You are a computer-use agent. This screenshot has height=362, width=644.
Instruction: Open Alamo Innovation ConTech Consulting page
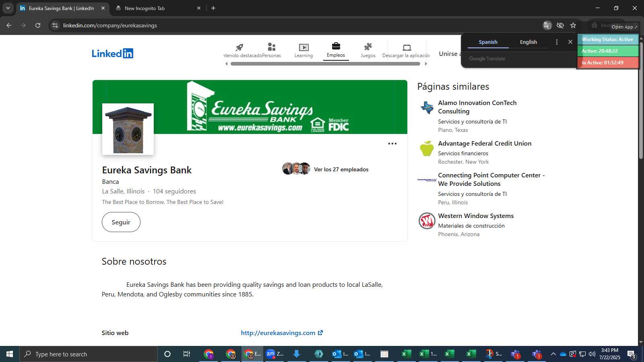pyautogui.click(x=477, y=107)
